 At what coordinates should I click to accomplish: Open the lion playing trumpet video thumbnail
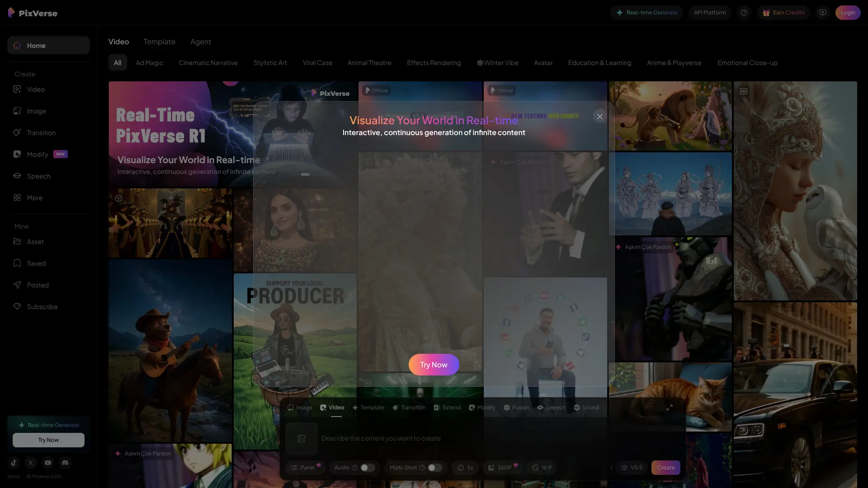670,116
